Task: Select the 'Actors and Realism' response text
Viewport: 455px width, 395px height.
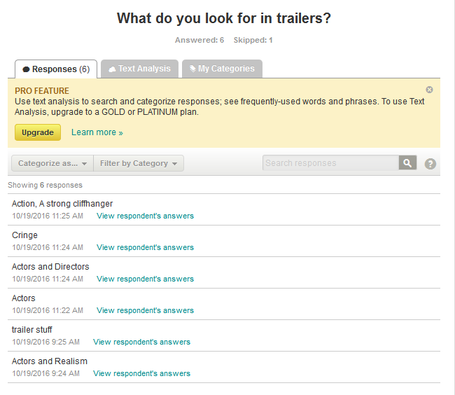Action: pos(50,361)
